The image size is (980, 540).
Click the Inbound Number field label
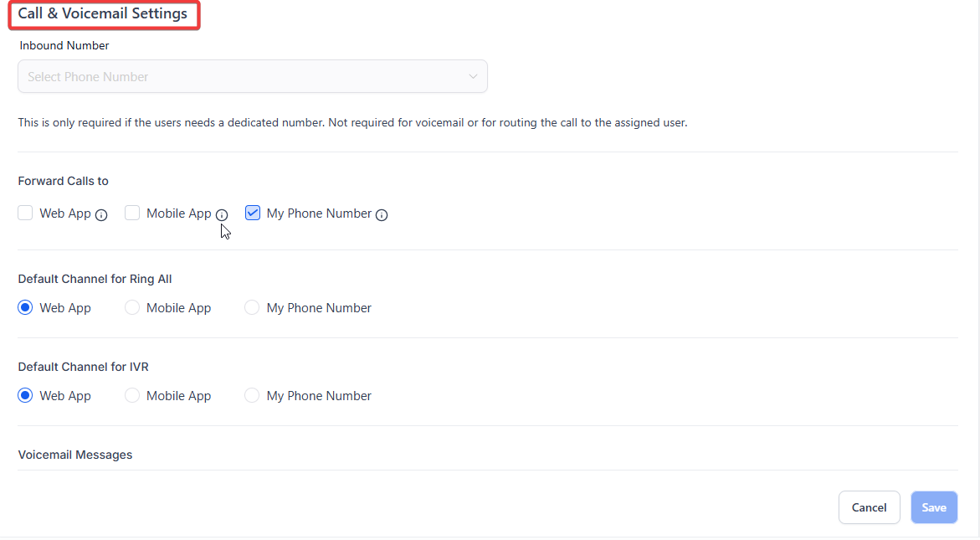(64, 46)
